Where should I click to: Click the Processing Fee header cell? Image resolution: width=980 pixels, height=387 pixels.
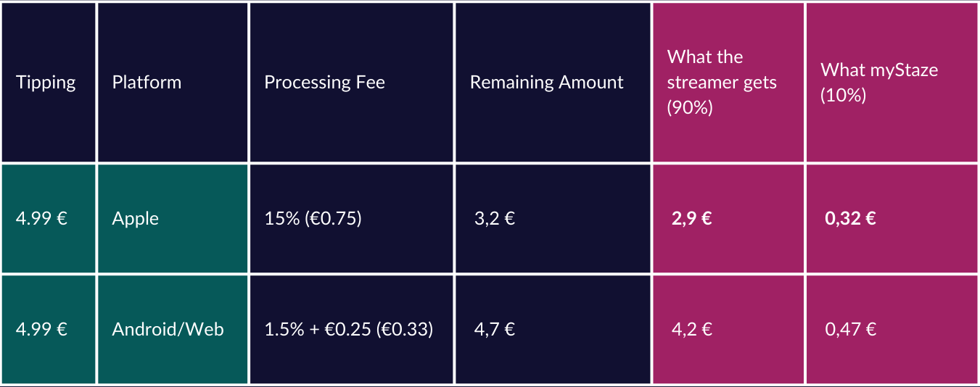point(324,83)
